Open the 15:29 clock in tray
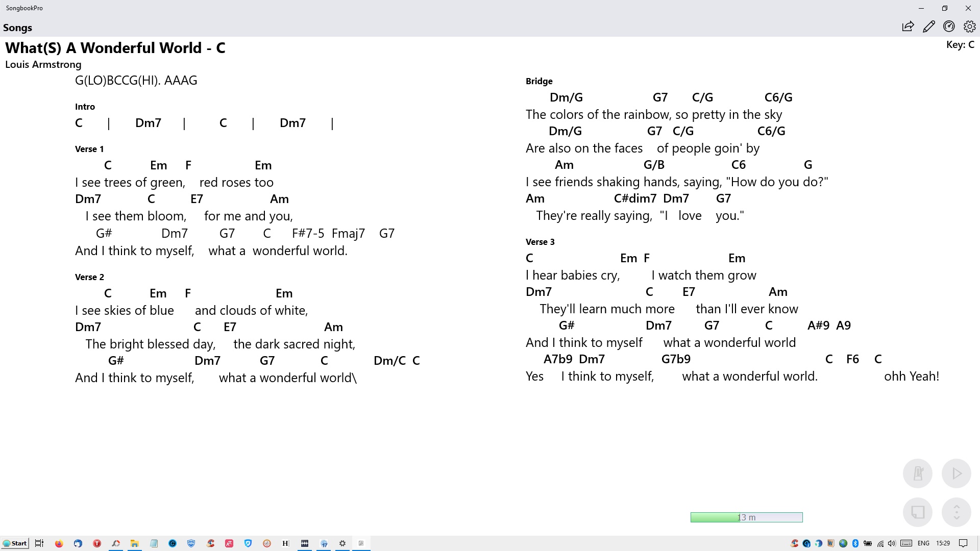The height and width of the screenshot is (551, 980). tap(943, 543)
